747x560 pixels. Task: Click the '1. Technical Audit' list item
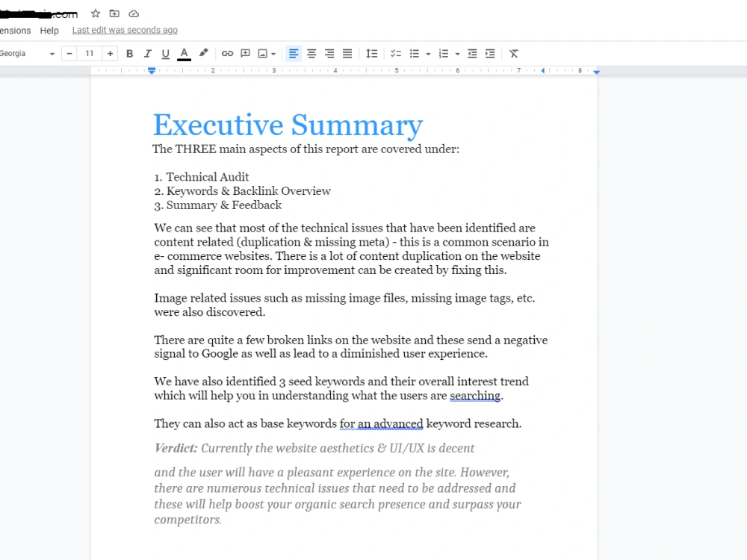tap(202, 177)
